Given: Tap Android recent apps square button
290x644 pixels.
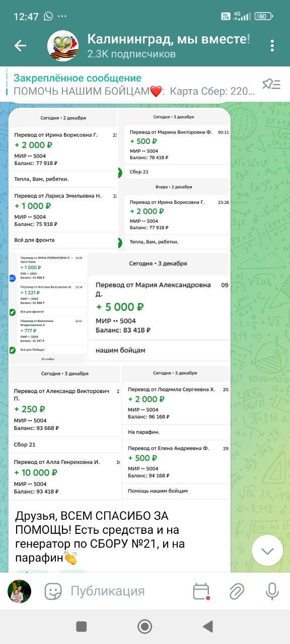Looking at the screenshot, I should click(x=81, y=626).
